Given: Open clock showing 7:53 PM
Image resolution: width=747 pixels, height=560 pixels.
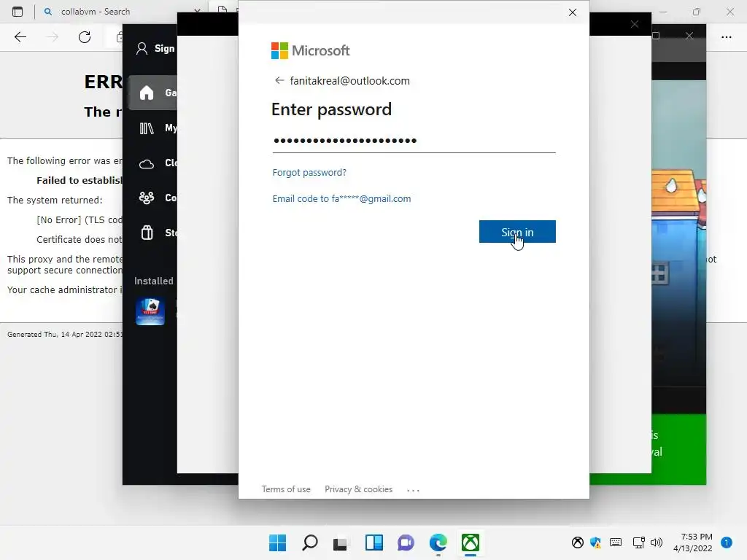Looking at the screenshot, I should click(693, 542).
